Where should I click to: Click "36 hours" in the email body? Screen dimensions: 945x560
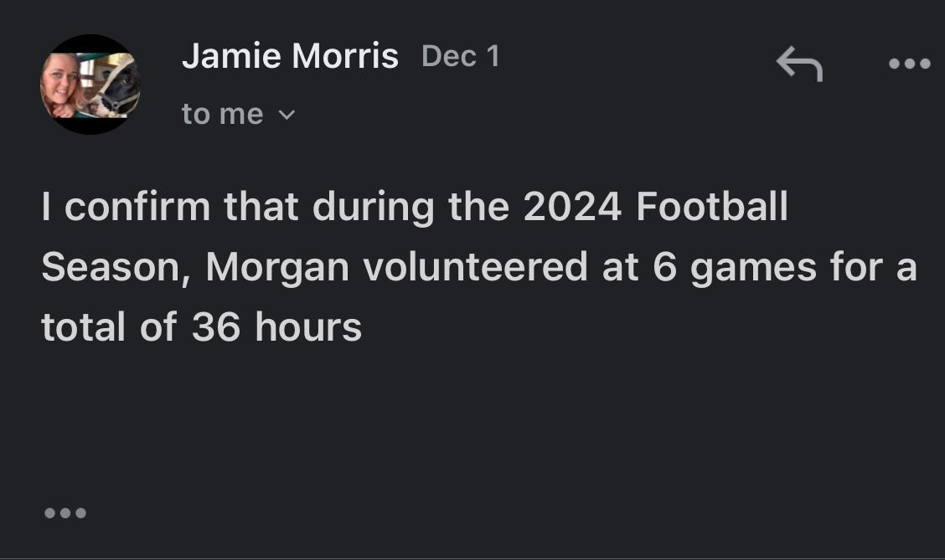pos(276,327)
